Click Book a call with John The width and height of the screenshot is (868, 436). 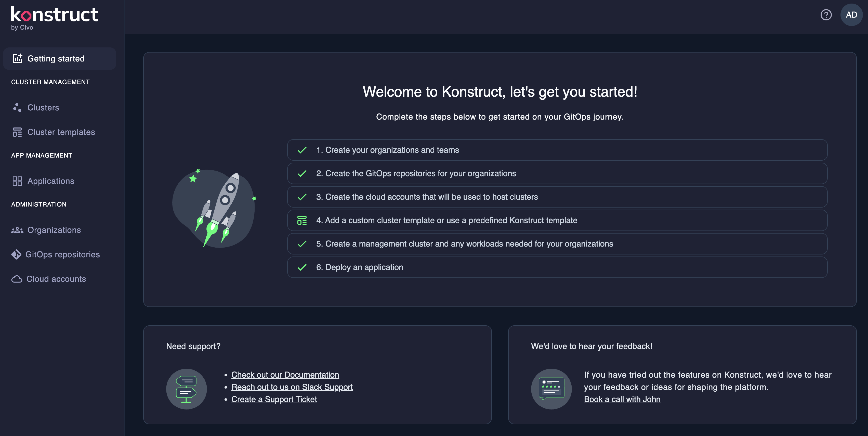(x=622, y=399)
